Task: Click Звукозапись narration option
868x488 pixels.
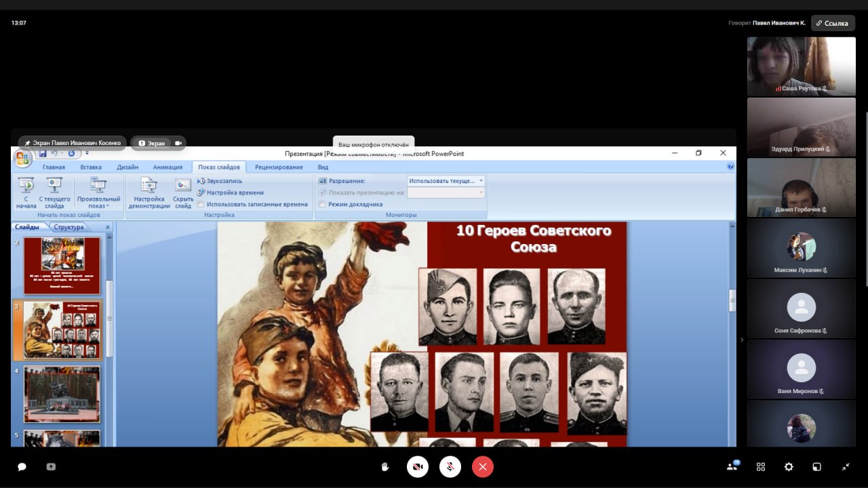Action: coord(220,181)
